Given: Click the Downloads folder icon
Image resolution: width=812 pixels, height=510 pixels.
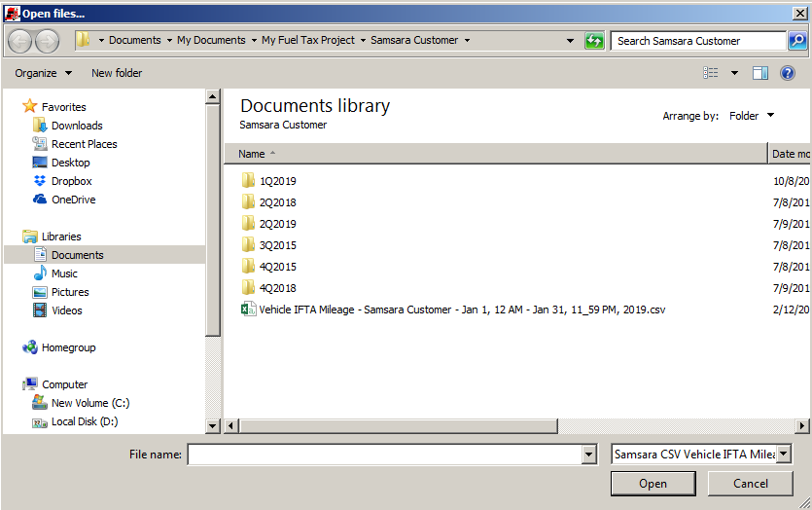Looking at the screenshot, I should pos(40,125).
